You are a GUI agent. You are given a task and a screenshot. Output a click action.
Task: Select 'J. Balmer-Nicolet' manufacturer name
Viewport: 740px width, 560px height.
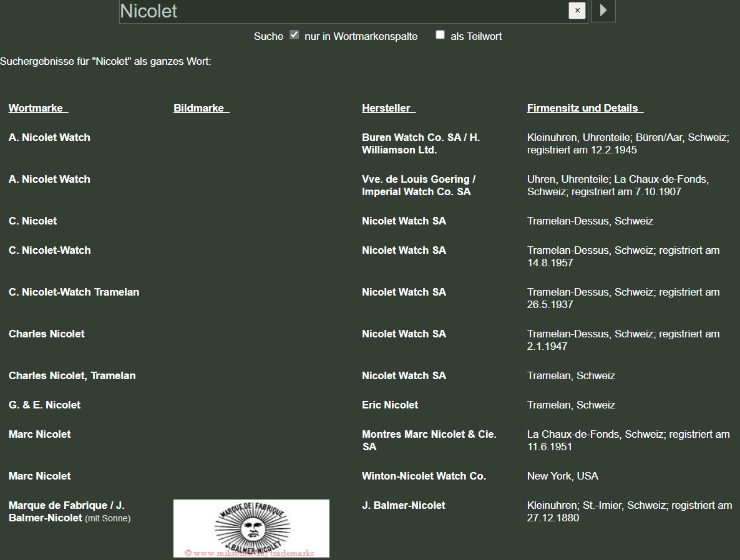(404, 505)
